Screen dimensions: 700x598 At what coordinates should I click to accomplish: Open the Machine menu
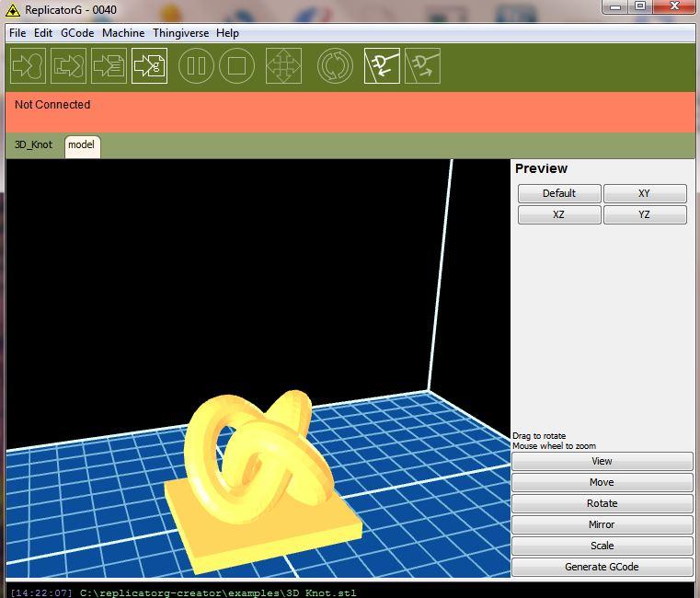click(123, 33)
